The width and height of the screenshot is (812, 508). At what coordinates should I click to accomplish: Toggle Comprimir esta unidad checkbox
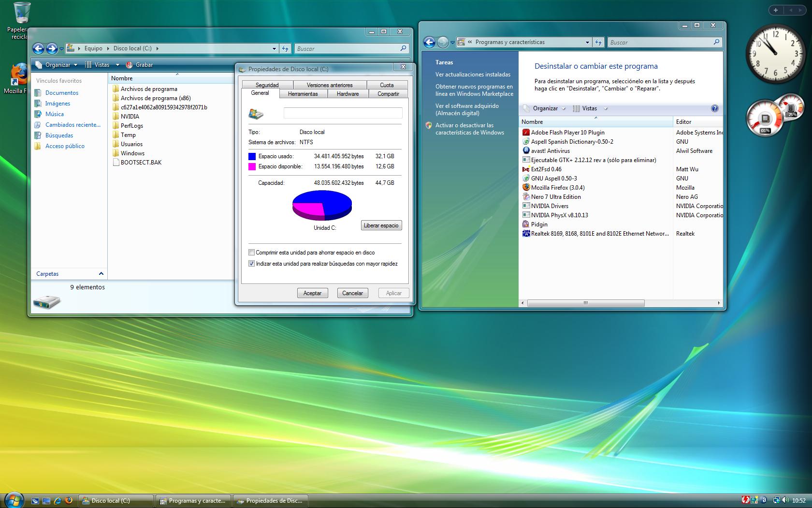pyautogui.click(x=251, y=253)
